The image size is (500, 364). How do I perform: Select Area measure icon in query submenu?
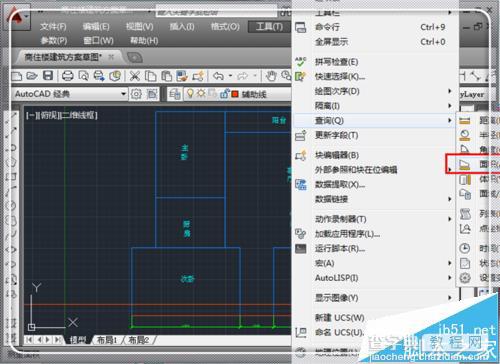[465, 164]
